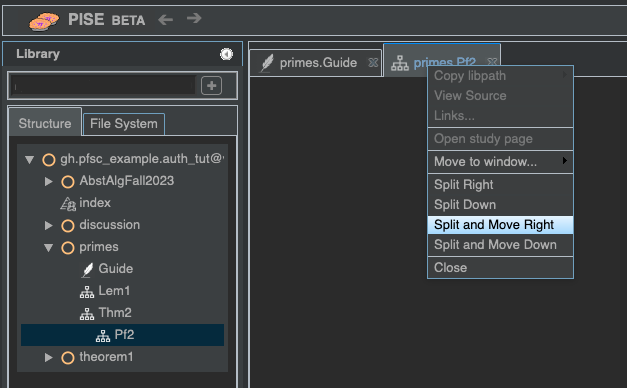Click the diagram icon beside Lem1
Viewport: 627px width, 388px height.
[x=87, y=292]
